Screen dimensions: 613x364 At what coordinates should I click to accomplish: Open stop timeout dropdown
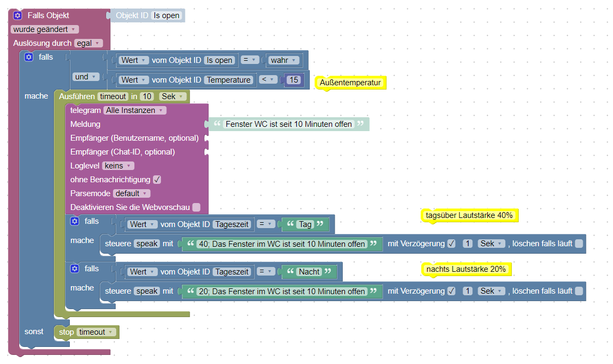[96, 332]
